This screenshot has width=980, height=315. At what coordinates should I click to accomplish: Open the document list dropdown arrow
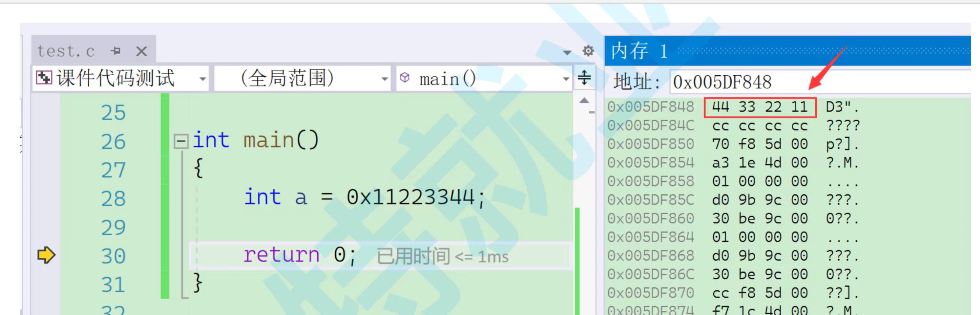click(567, 52)
